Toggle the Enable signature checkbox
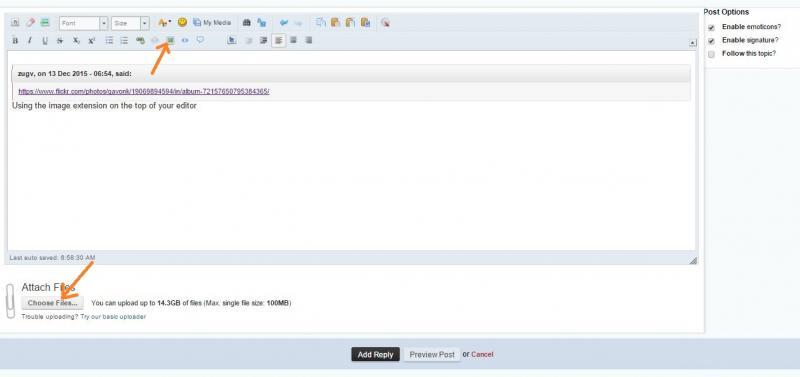Screen dimensions: 800x377 [711, 41]
